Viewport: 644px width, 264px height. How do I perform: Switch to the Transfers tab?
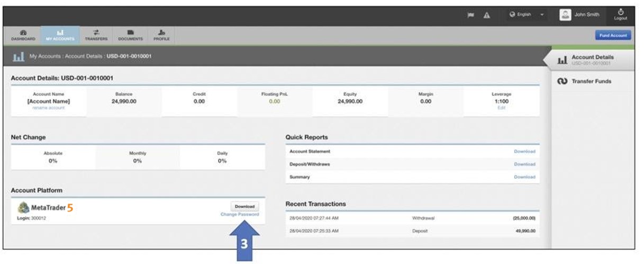click(x=96, y=35)
